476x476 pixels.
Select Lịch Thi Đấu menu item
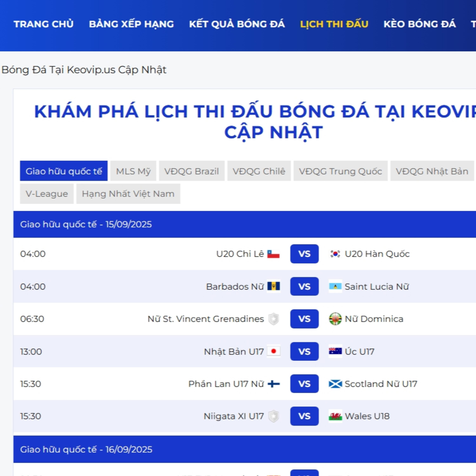(x=334, y=24)
